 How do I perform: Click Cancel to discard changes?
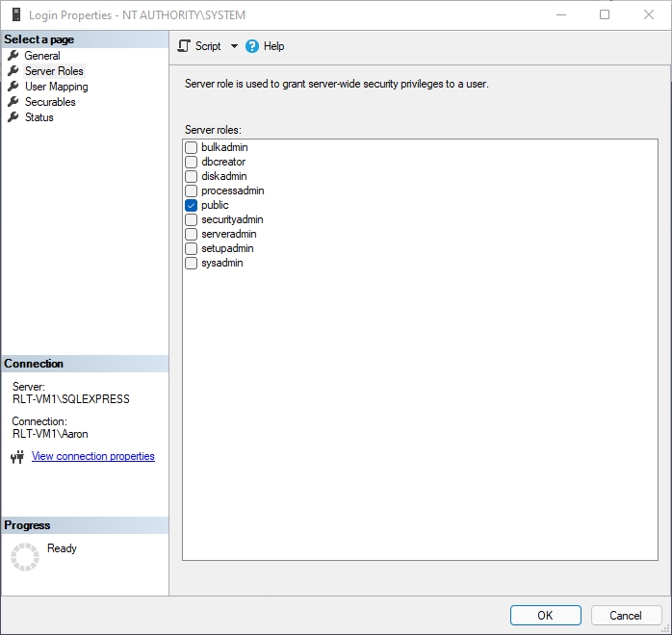pyautogui.click(x=626, y=616)
